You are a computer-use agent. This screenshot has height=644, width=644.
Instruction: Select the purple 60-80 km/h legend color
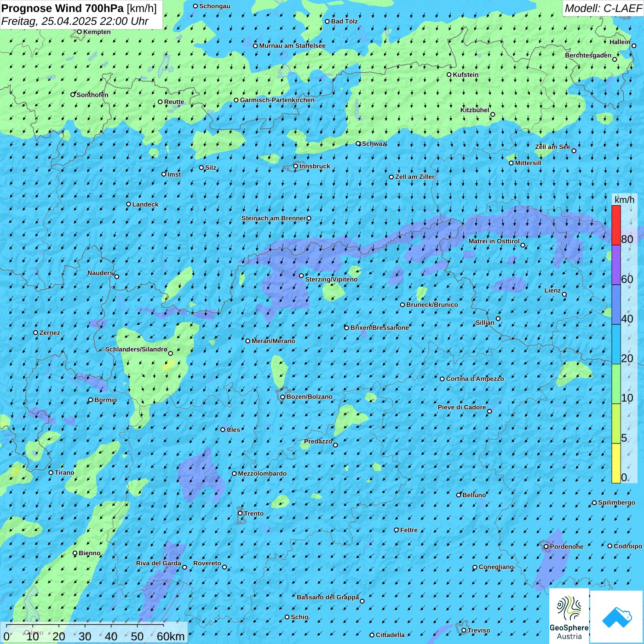pos(616,265)
